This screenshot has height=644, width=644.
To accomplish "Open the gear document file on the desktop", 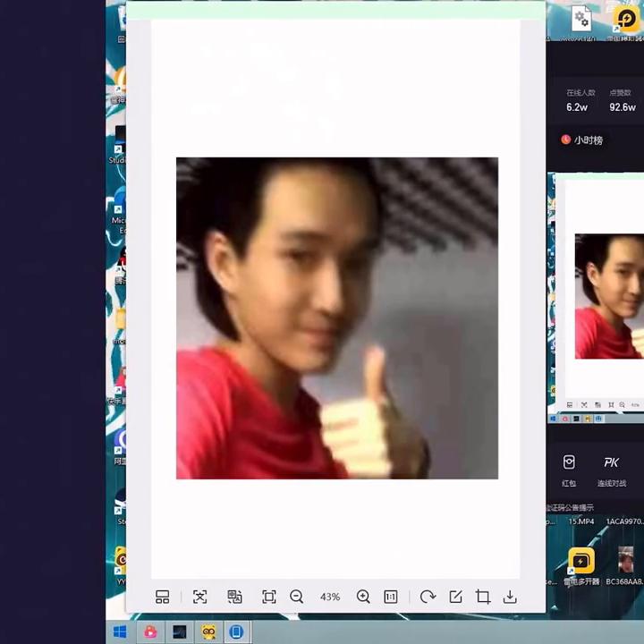I will (x=581, y=18).
